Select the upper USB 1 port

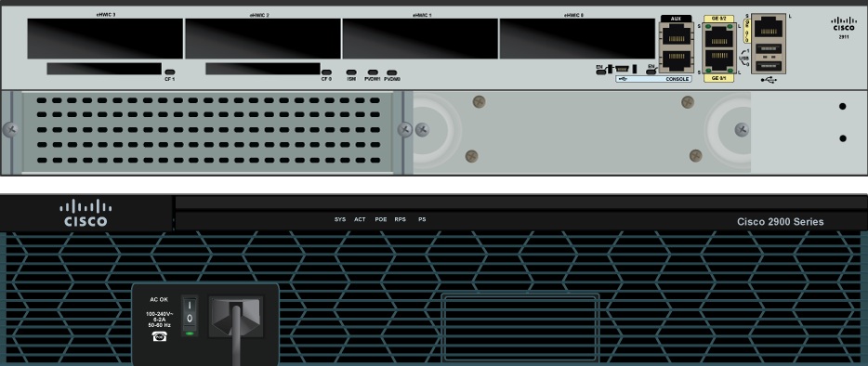tap(769, 48)
